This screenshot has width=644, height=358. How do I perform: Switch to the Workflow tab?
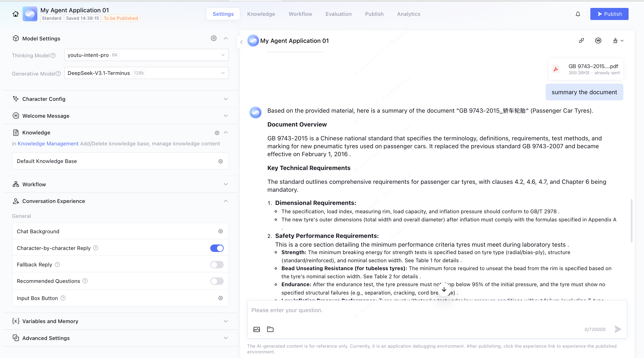pos(300,14)
